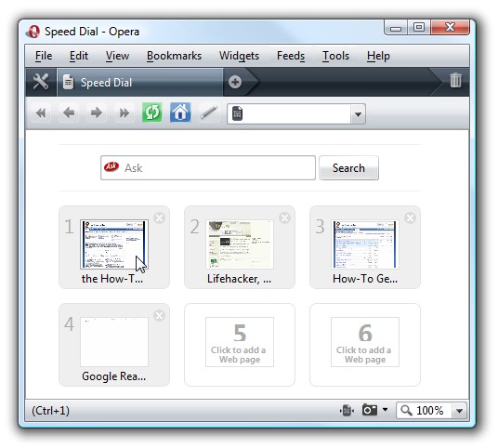Screen dimensions: 498x448
Task: Maximize the Opera window
Action: pos(419,27)
